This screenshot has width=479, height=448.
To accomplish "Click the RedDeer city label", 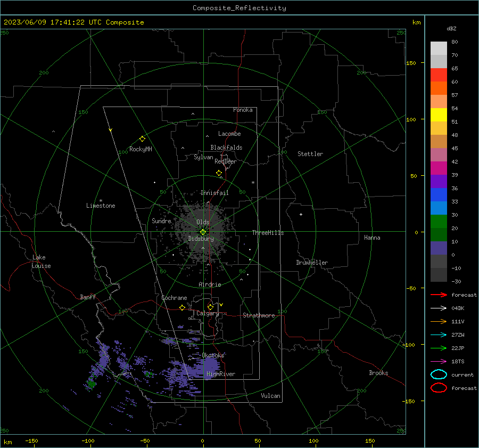I will click(226, 161).
